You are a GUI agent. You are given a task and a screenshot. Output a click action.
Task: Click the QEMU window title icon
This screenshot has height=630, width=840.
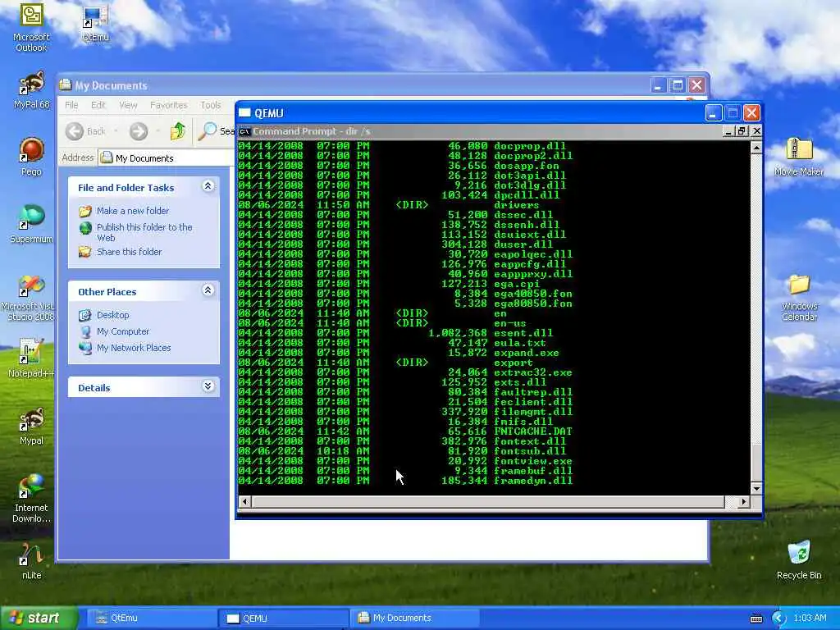coord(244,113)
